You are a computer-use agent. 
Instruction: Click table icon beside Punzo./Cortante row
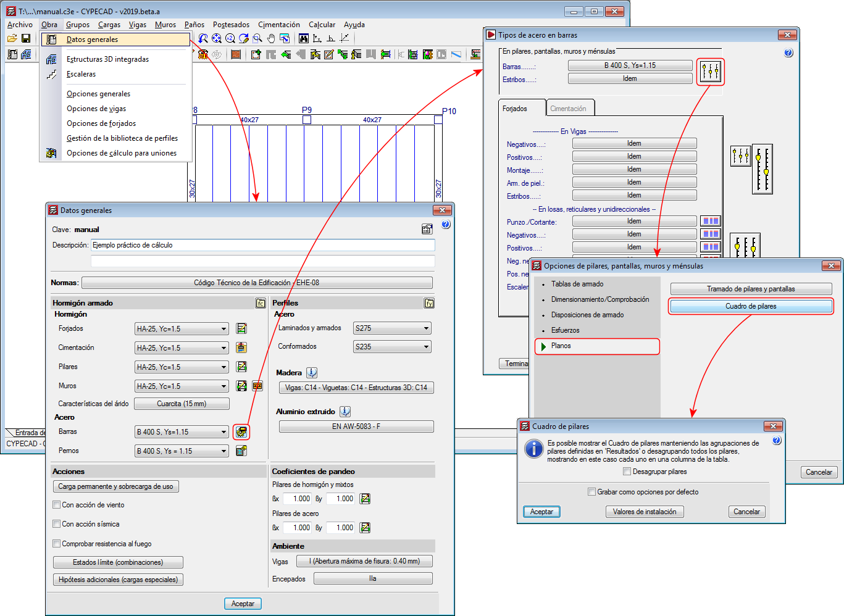[711, 222]
